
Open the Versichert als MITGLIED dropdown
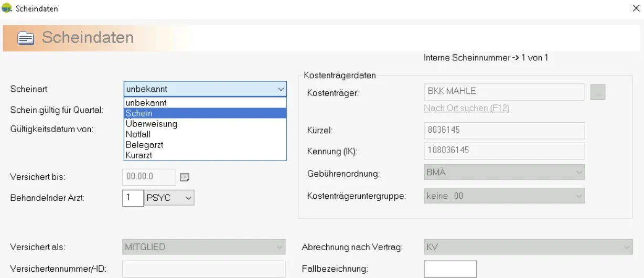[280, 247]
